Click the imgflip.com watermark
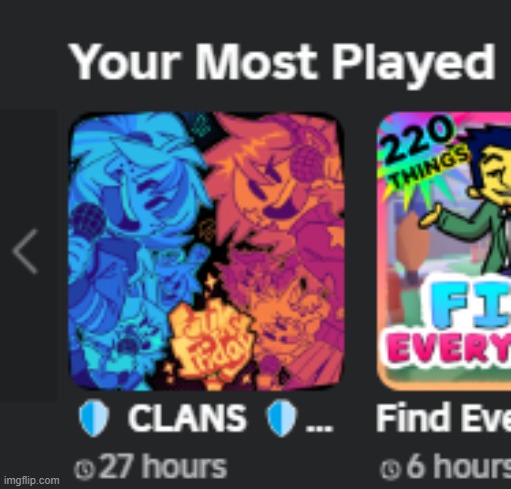The width and height of the screenshot is (511, 489). tap(31, 481)
